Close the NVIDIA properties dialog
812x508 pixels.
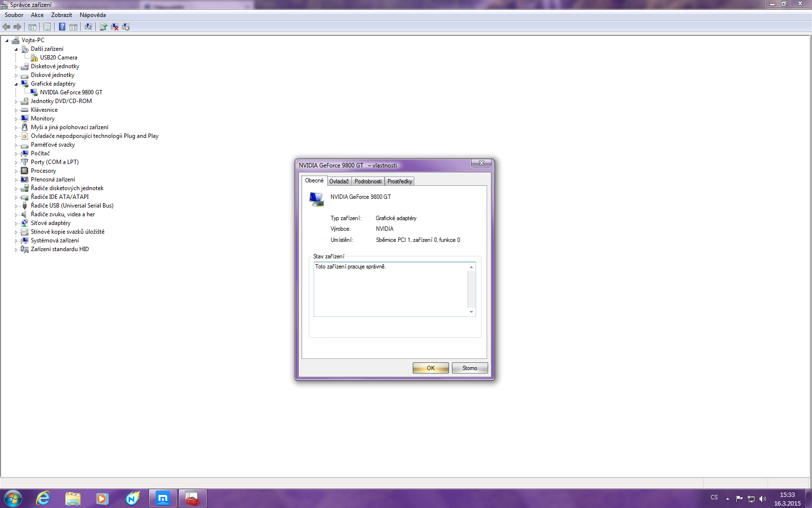tap(481, 164)
